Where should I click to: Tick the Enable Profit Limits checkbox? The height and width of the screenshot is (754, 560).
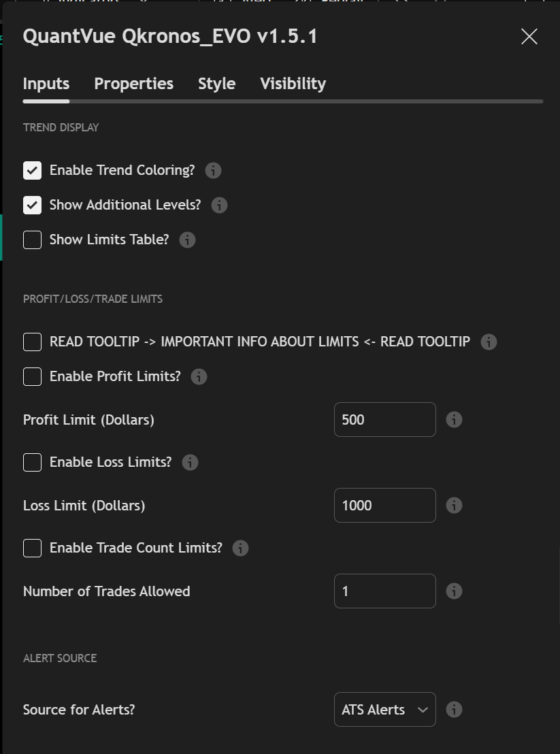(x=32, y=376)
